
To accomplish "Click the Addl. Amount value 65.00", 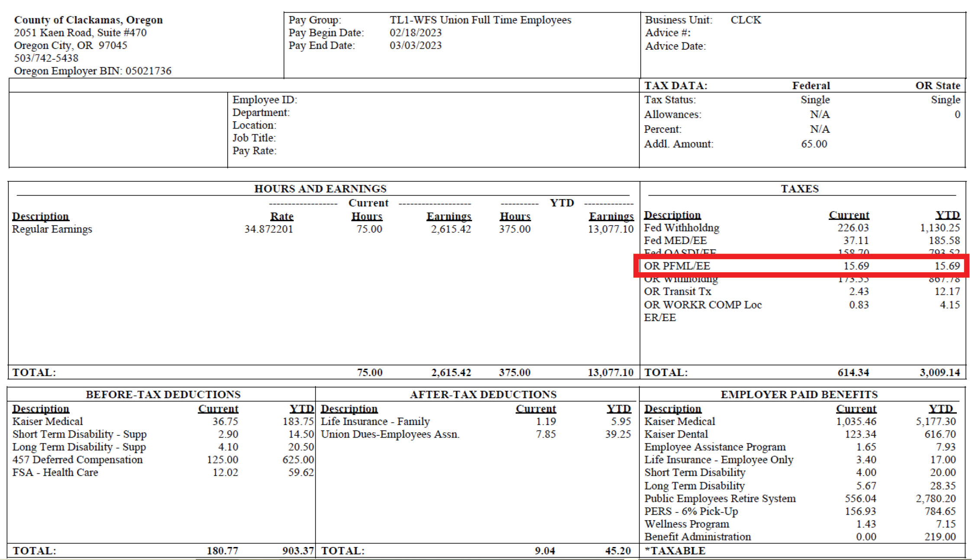I will [x=814, y=144].
